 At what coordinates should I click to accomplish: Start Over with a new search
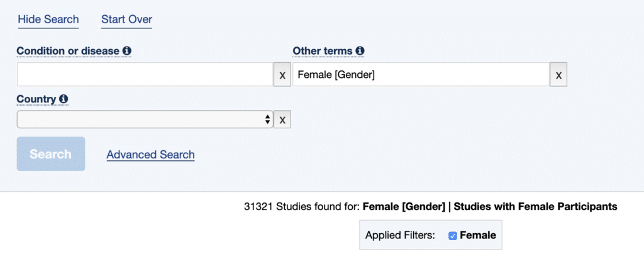[126, 19]
